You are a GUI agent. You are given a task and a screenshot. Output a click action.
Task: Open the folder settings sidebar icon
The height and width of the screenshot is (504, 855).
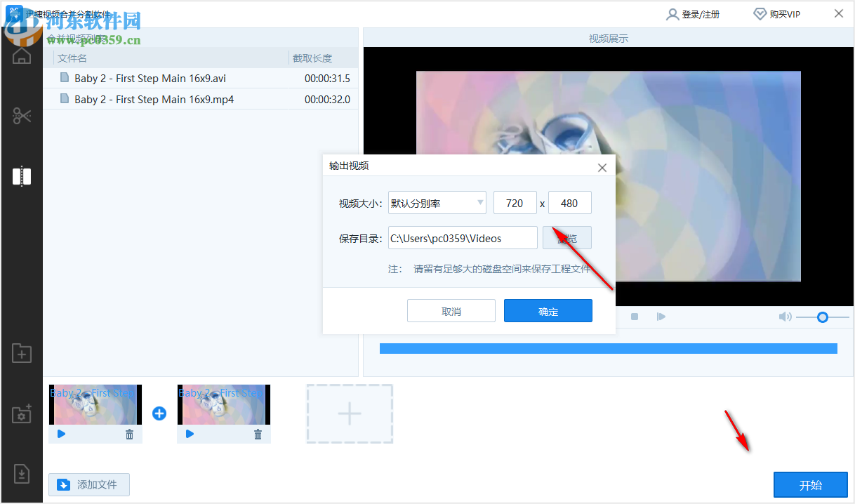(21, 414)
